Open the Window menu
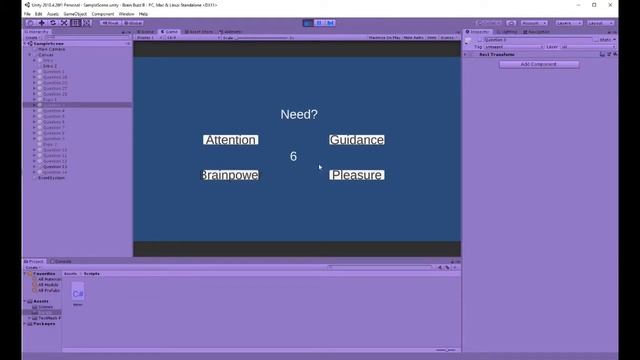Viewport: 640px width, 360px height. (126, 14)
